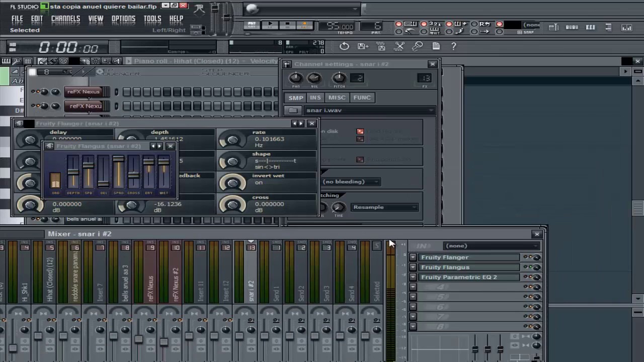Click the SPRD slider in Fruity Flangus
This screenshot has width=644, height=362.
(x=118, y=172)
